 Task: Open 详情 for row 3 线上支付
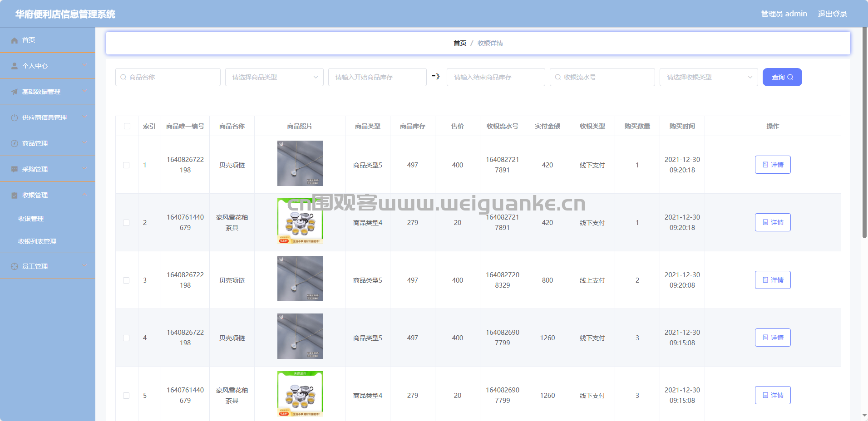773,280
